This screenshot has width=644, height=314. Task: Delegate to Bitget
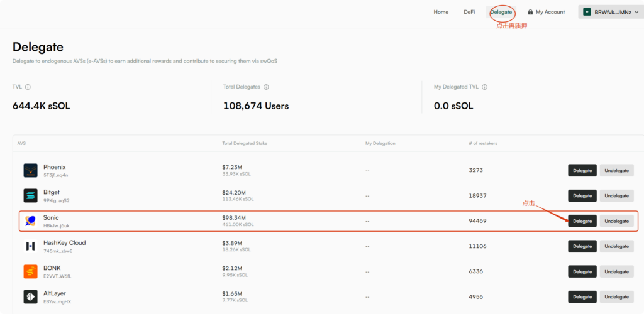[x=582, y=195]
